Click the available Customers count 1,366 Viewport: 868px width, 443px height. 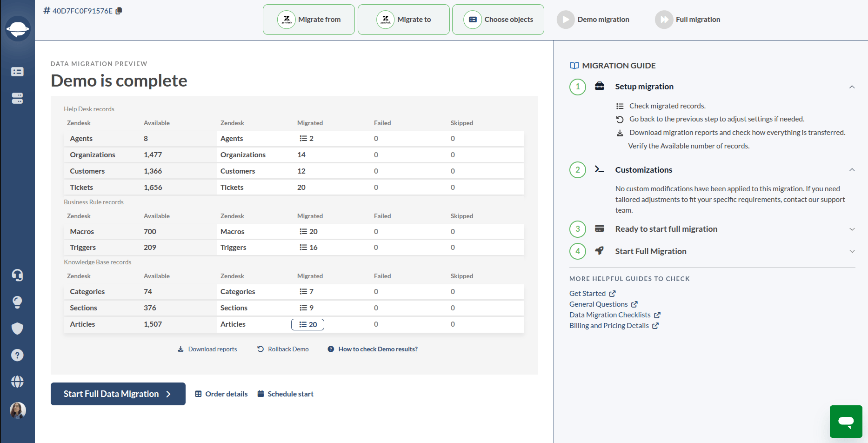(x=153, y=171)
